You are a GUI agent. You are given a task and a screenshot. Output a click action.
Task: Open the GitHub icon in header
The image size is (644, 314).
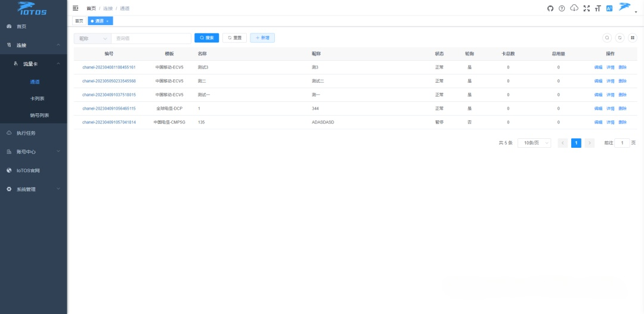pos(550,8)
